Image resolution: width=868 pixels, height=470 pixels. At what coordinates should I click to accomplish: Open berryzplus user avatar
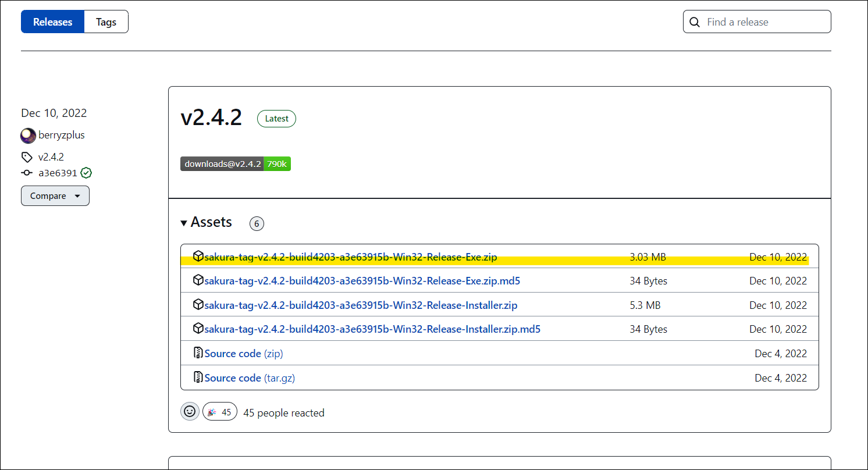click(x=28, y=136)
